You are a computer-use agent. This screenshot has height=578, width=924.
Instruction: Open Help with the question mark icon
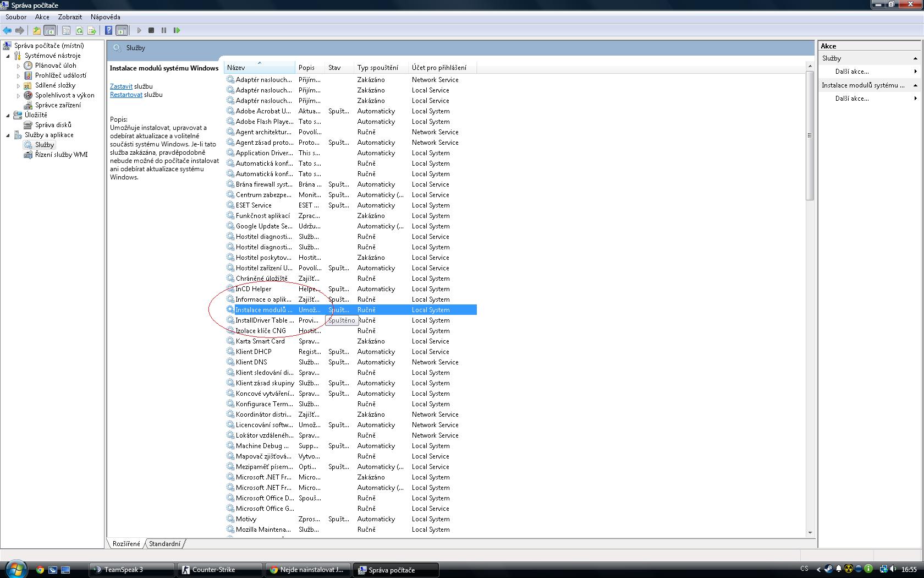coord(109,30)
